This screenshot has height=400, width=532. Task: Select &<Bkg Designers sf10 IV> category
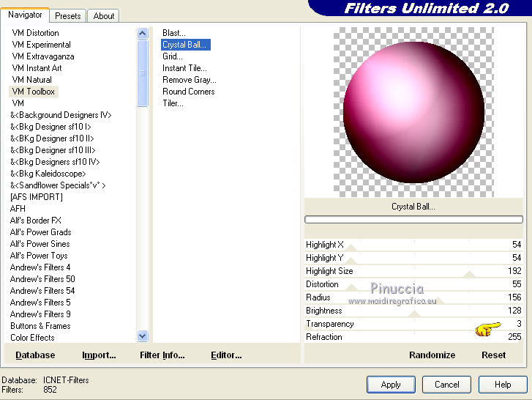pyautogui.click(x=55, y=162)
